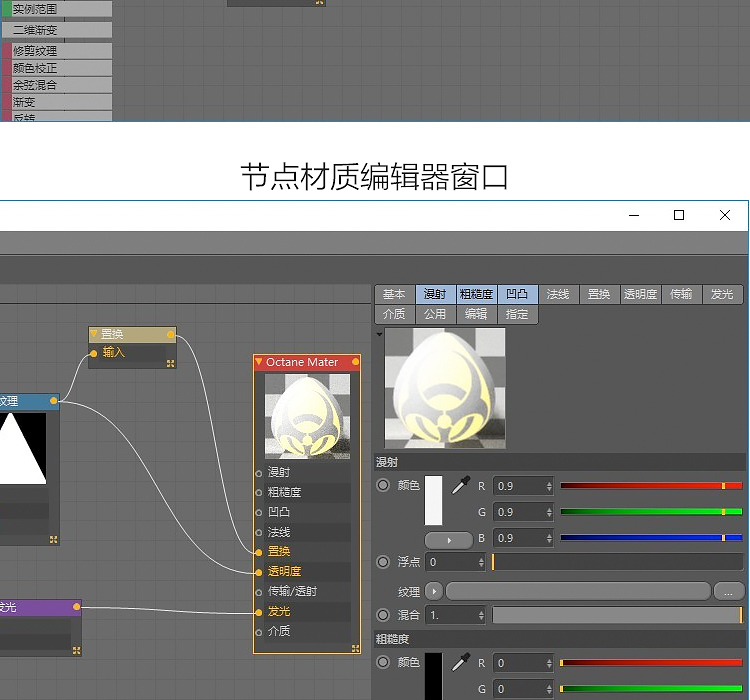
Task: Click the 介质 input port on material node
Action: point(259,632)
